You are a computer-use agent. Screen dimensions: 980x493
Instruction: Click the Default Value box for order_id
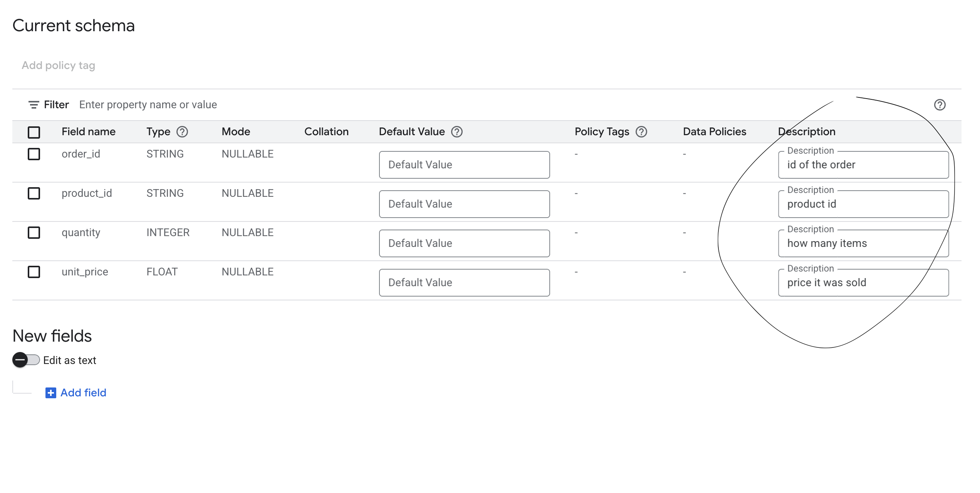click(464, 165)
